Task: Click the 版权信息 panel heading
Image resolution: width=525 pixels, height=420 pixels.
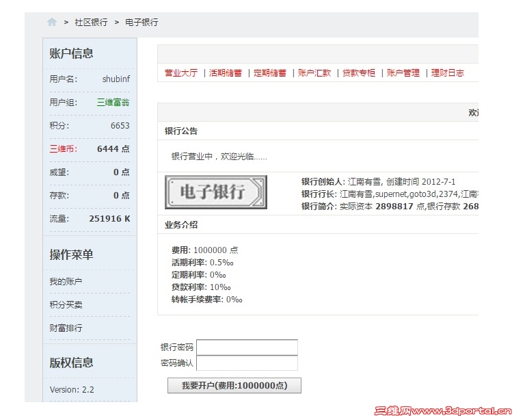Action: pyautogui.click(x=71, y=363)
